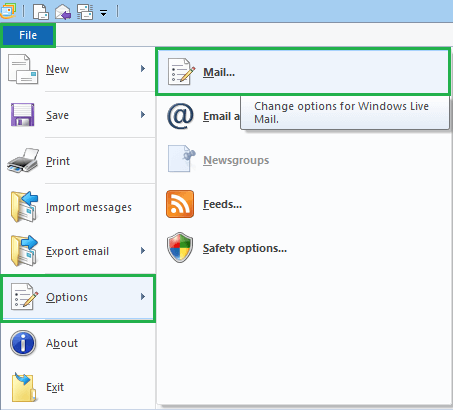Expand the Save submenu arrow
Viewport: 453px width, 410px height.
(x=143, y=115)
